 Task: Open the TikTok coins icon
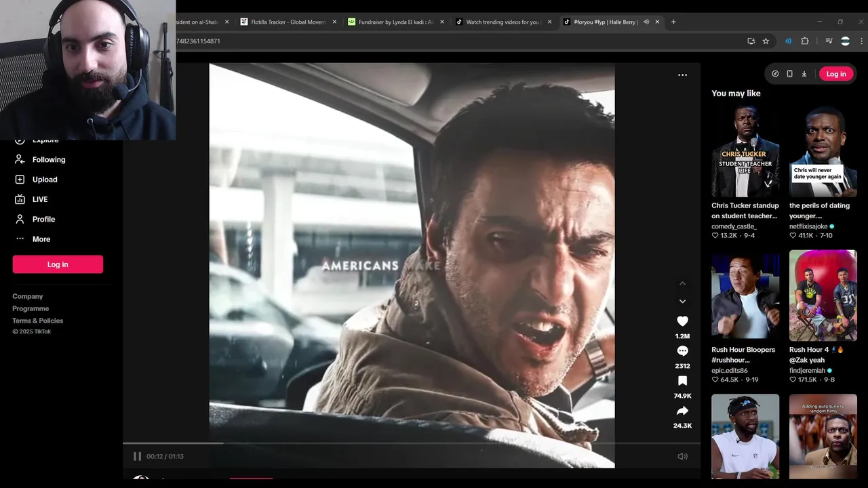point(775,74)
